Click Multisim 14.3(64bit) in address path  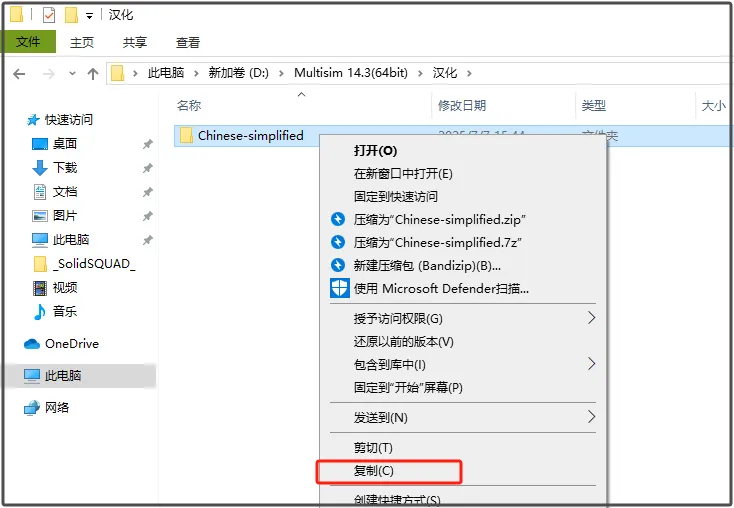click(351, 73)
